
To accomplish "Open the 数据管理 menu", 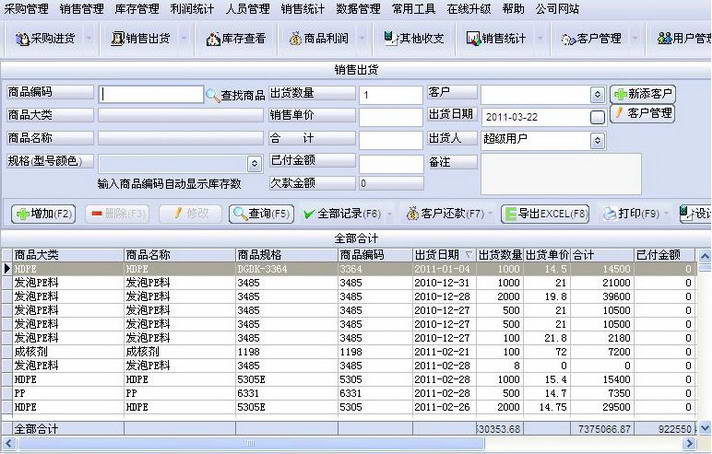I will [358, 9].
